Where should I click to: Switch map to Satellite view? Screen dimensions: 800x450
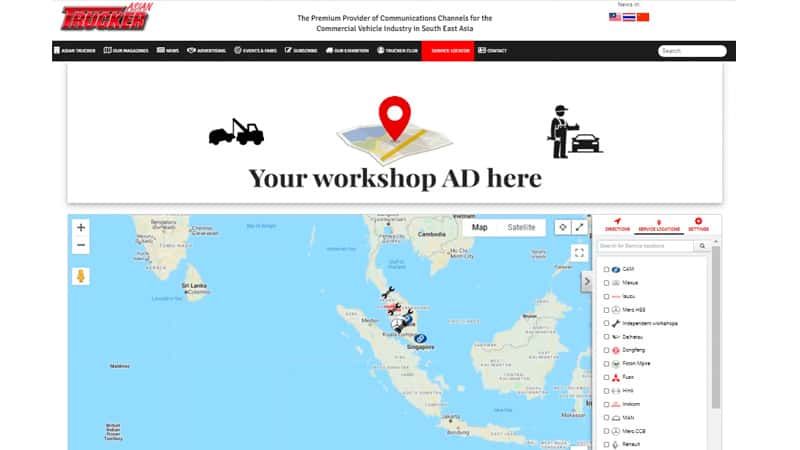(x=521, y=227)
